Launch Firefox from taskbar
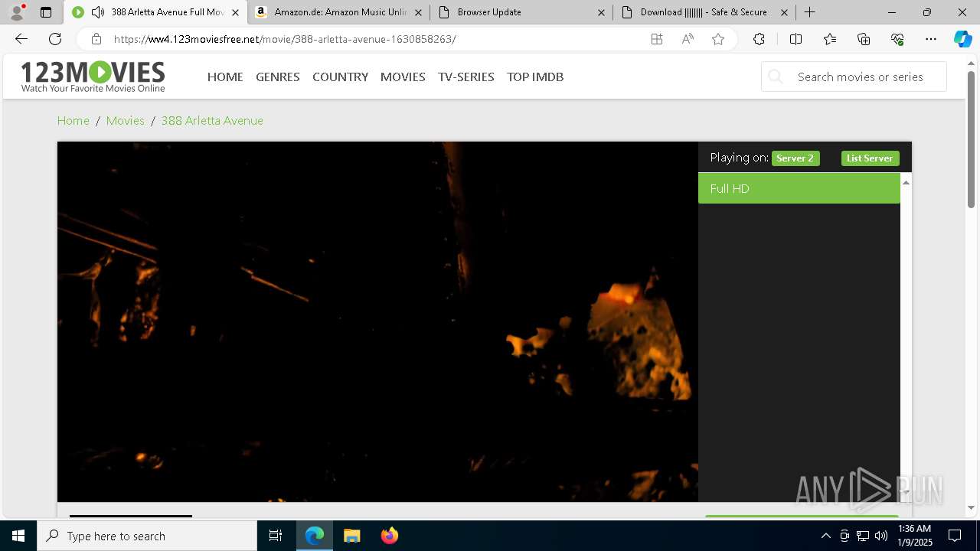The height and width of the screenshot is (551, 980). [390, 536]
